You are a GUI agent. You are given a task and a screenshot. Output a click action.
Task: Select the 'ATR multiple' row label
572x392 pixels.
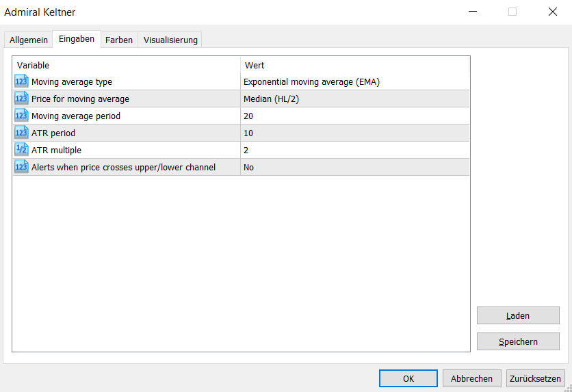pos(56,151)
